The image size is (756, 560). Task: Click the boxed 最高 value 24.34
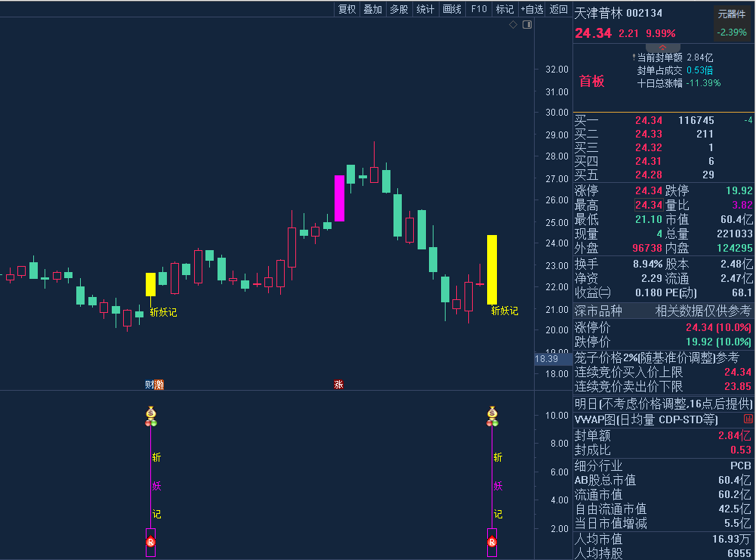[649, 205]
